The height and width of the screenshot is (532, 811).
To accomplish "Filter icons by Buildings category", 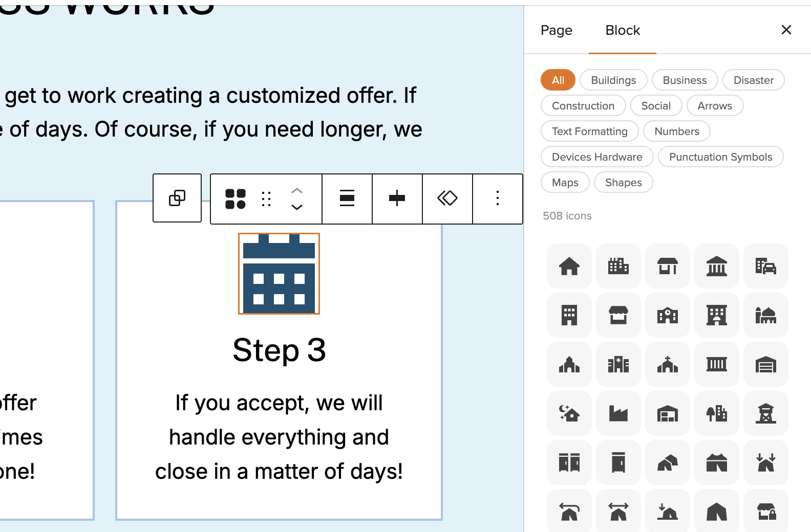I will 613,80.
